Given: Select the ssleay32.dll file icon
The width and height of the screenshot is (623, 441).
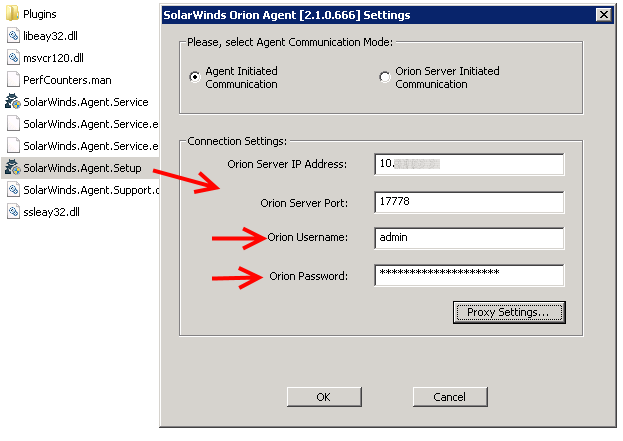Looking at the screenshot, I should pyautogui.click(x=13, y=211).
